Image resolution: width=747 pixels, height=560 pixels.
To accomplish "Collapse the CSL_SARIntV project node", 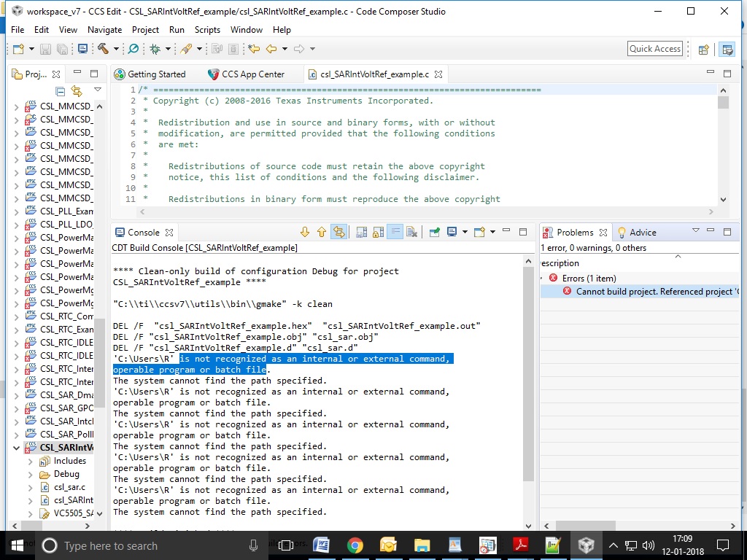I will pos(16,448).
